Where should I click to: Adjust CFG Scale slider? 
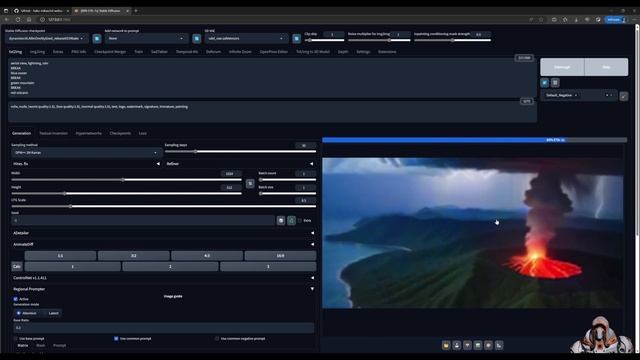[164, 207]
